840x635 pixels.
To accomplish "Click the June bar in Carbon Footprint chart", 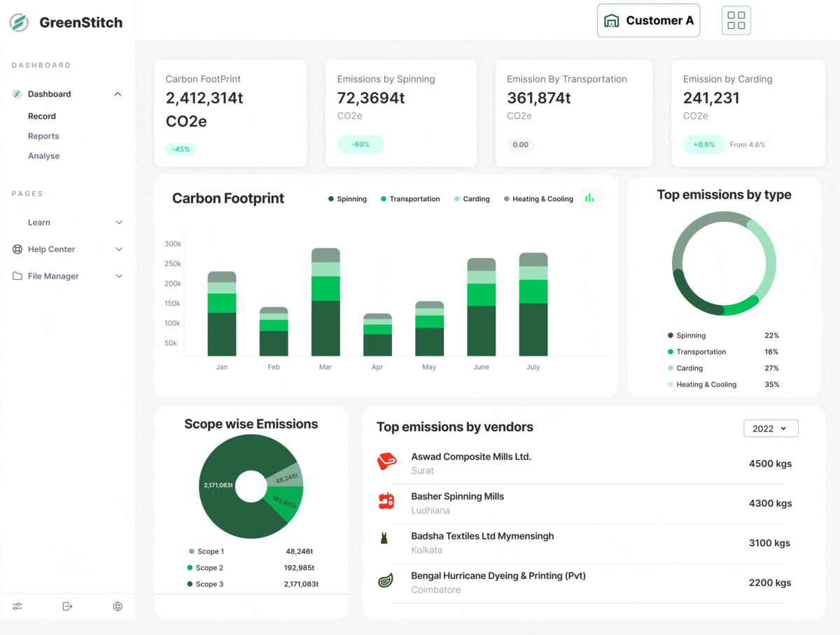I will tap(482, 307).
